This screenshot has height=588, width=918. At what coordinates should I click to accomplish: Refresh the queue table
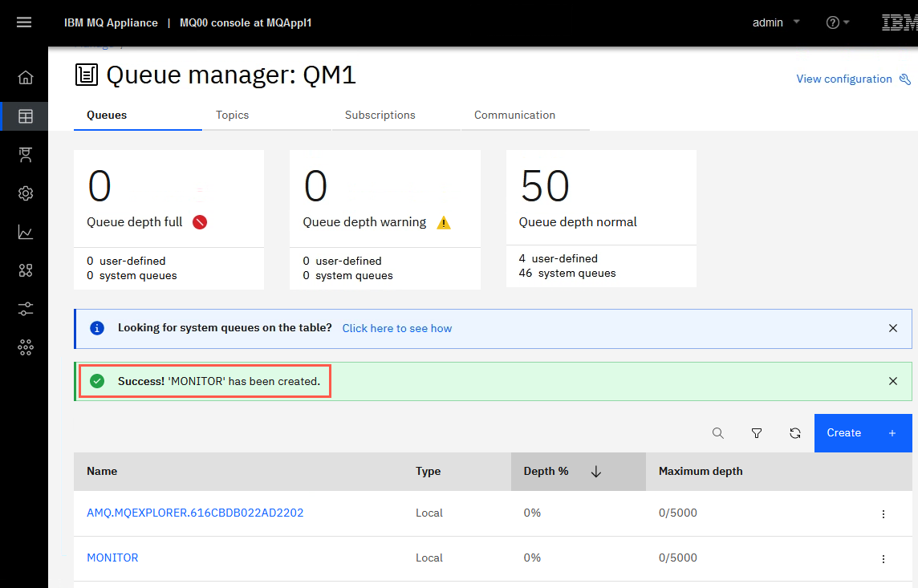[x=795, y=433]
